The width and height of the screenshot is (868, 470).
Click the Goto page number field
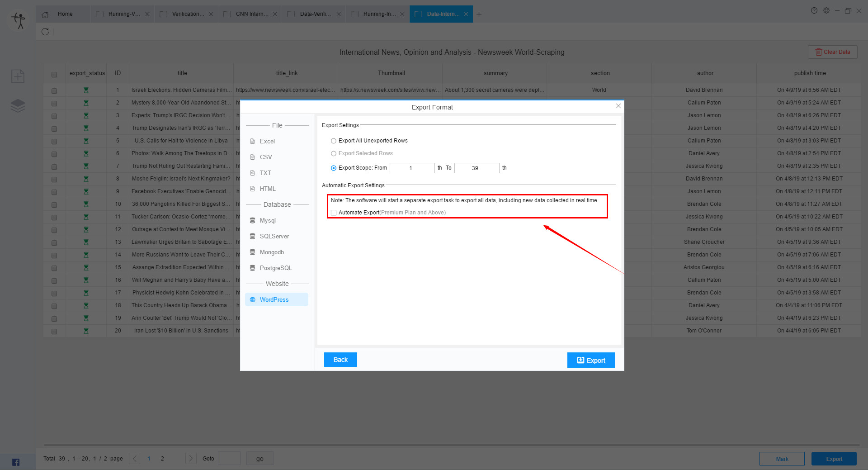pyautogui.click(x=229, y=459)
